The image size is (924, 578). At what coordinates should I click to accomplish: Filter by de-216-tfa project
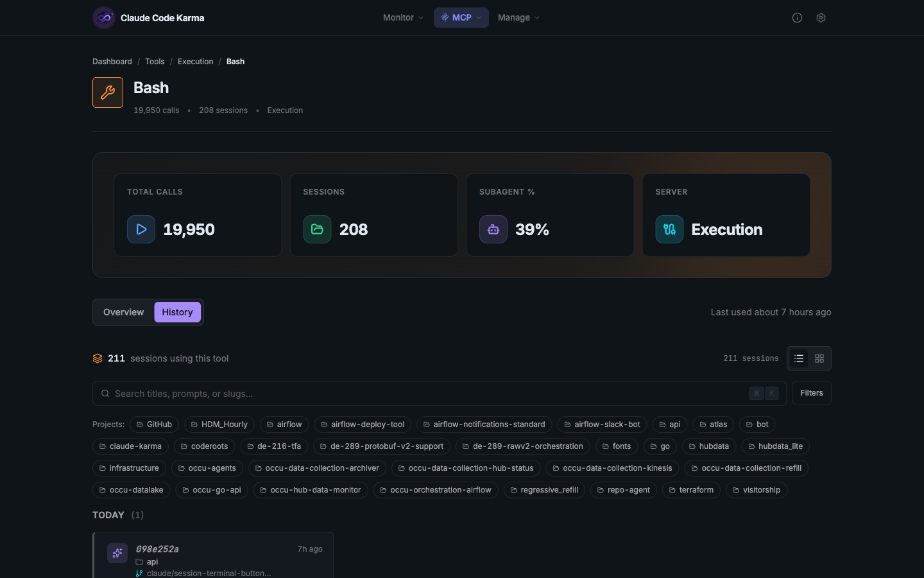(x=274, y=446)
